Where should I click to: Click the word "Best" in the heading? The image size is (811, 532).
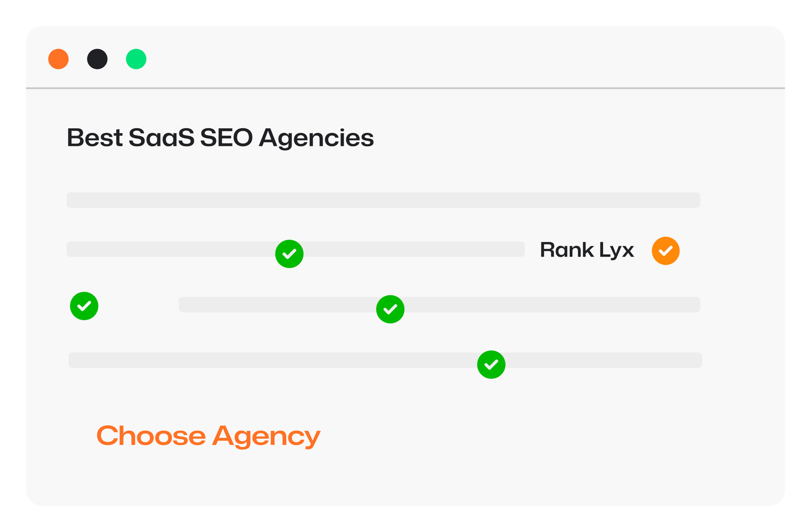[95, 138]
